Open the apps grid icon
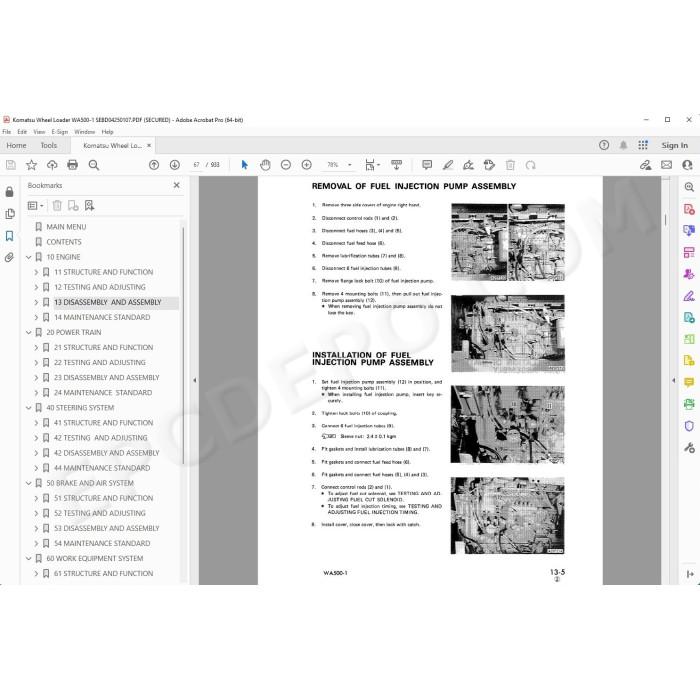 coord(643,145)
